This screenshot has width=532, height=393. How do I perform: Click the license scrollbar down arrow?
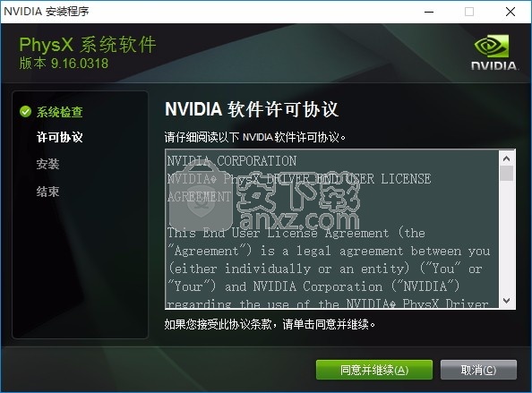507,301
